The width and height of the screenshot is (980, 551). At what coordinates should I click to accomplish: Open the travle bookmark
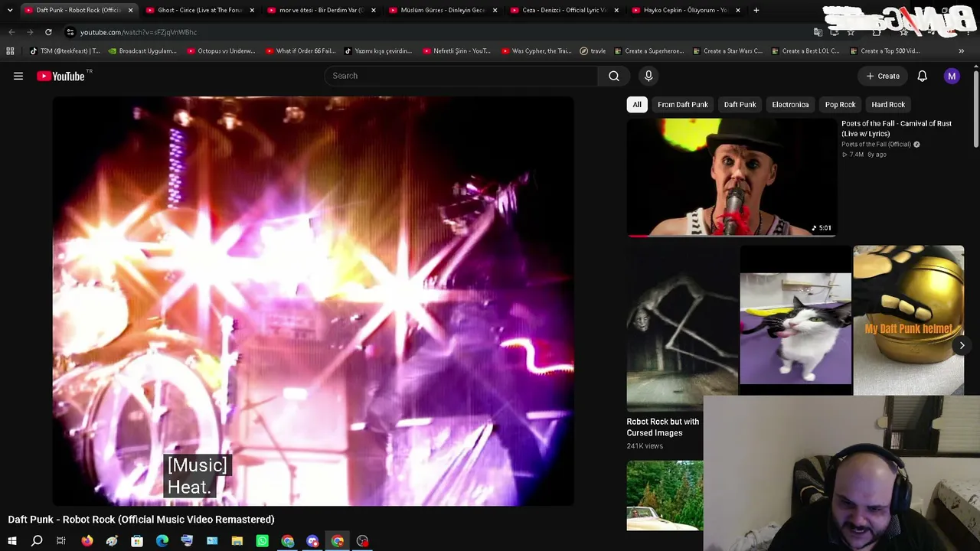(593, 51)
